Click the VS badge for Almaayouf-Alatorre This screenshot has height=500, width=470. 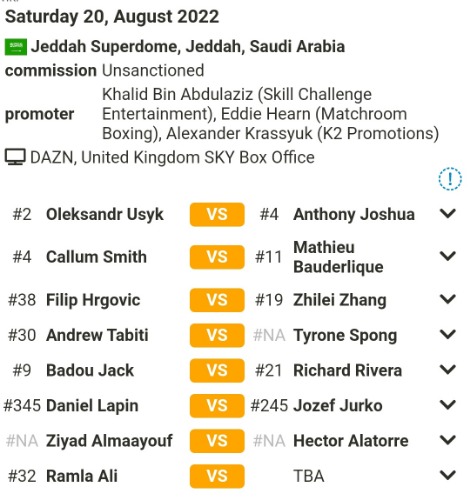[217, 441]
